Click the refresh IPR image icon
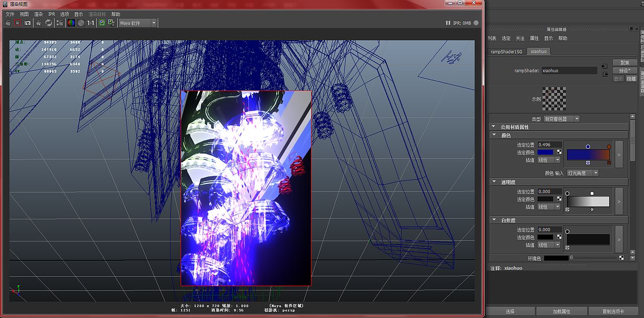644x318 pixels. pyautogui.click(x=49, y=23)
